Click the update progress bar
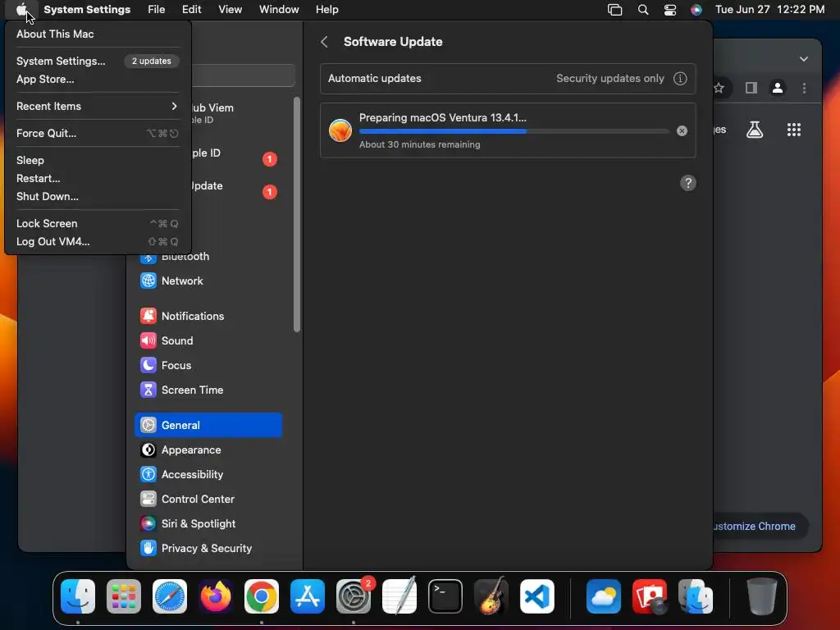The image size is (840, 630). 514,130
